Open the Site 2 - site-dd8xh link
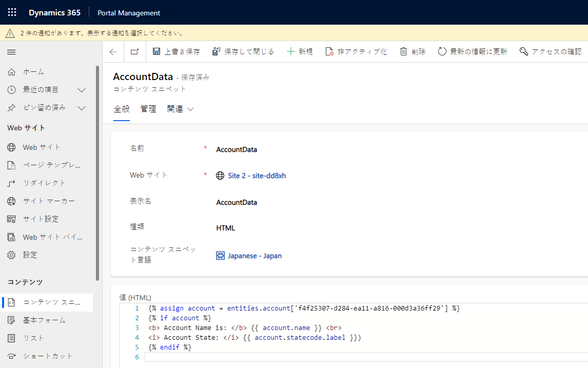 coord(257,176)
